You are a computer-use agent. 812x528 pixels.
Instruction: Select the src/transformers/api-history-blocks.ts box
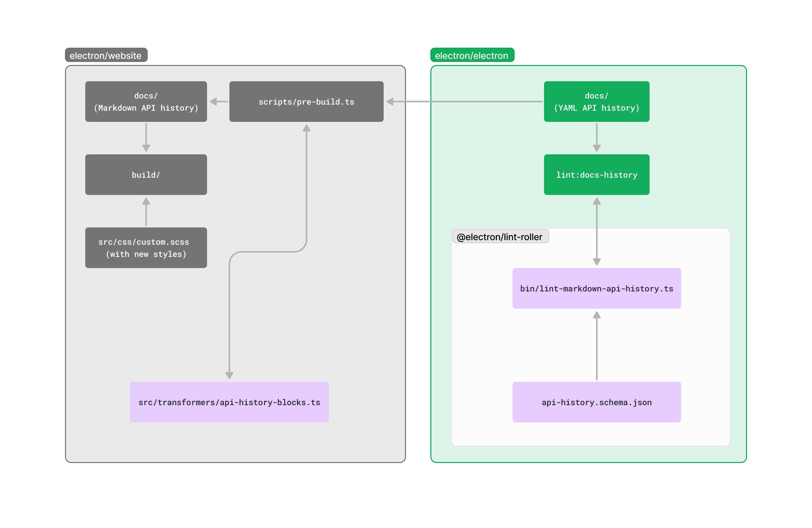pyautogui.click(x=229, y=402)
